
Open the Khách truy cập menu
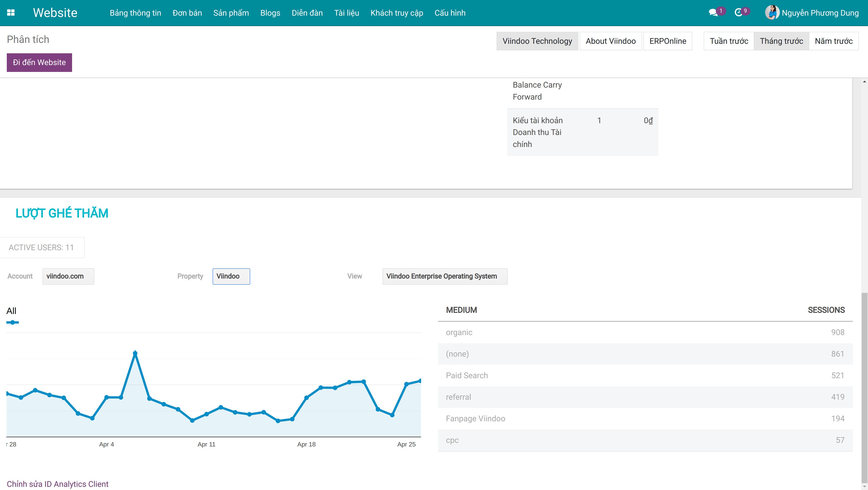coord(397,13)
